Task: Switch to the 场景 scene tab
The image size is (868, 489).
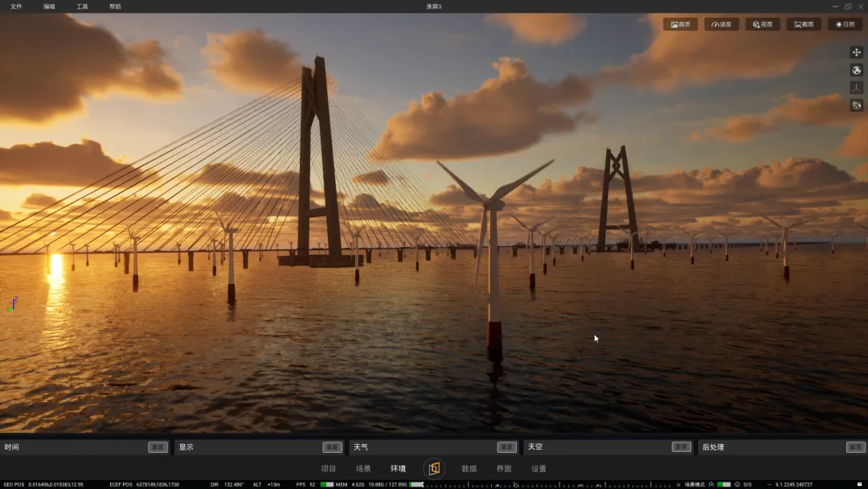Action: point(363,469)
